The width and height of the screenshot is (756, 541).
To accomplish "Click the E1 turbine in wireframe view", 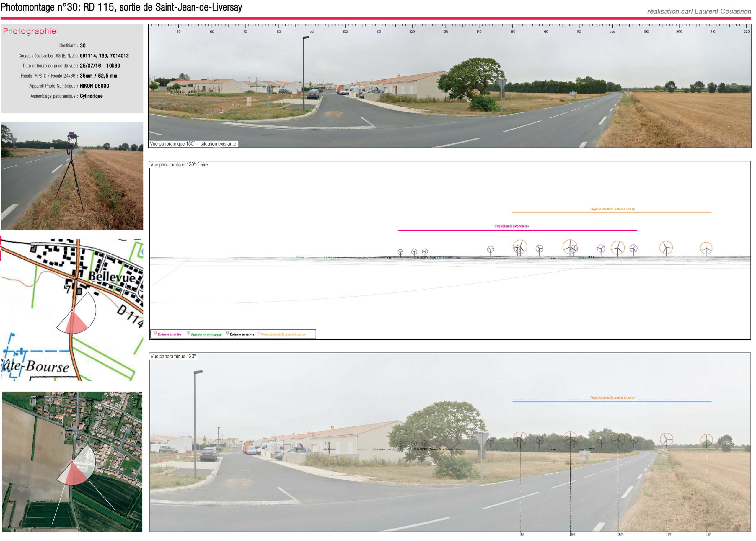I will click(706, 249).
